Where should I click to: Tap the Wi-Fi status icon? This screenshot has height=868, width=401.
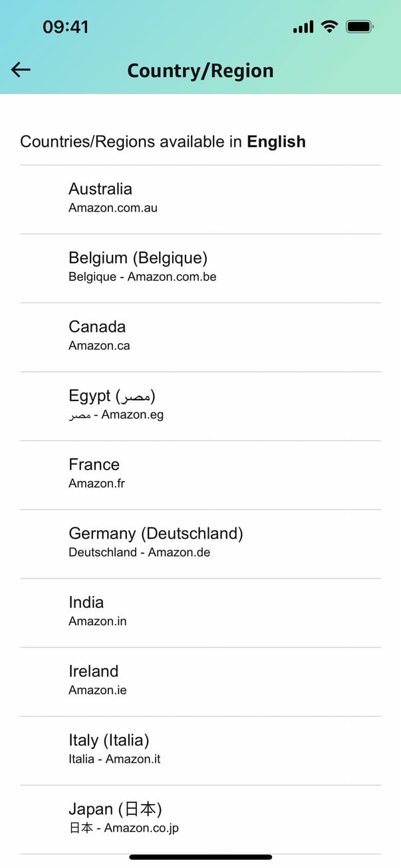click(329, 27)
